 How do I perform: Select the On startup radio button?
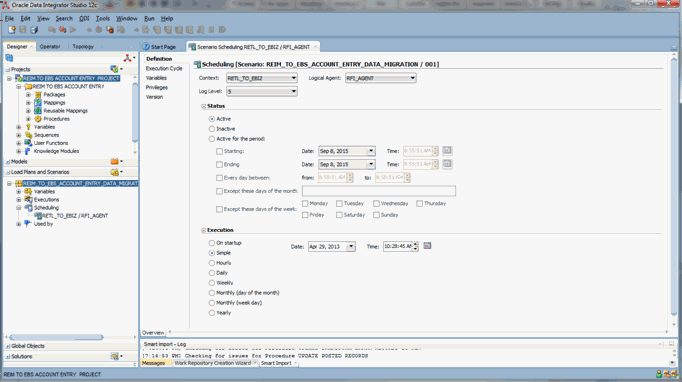tap(212, 243)
